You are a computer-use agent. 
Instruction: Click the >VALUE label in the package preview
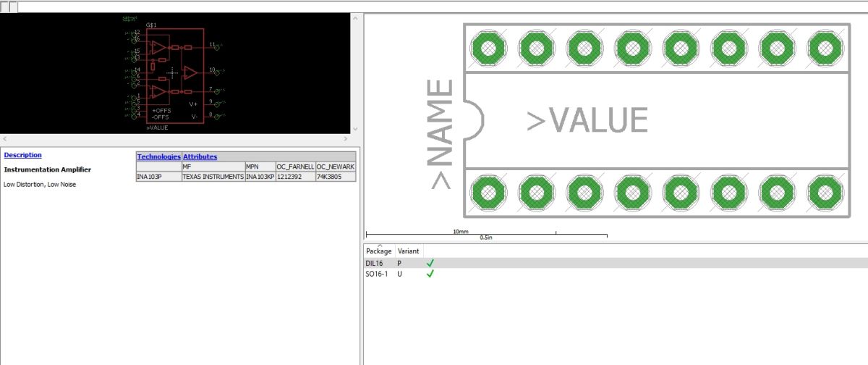pyautogui.click(x=587, y=120)
